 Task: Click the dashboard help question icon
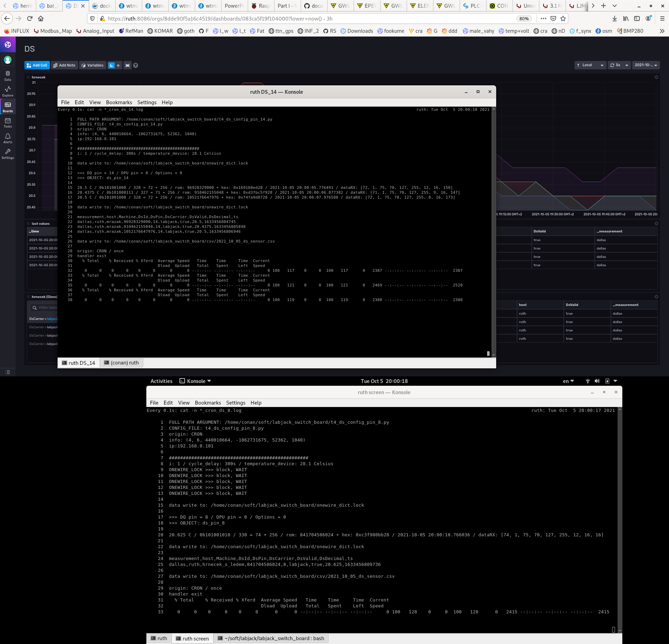click(136, 66)
